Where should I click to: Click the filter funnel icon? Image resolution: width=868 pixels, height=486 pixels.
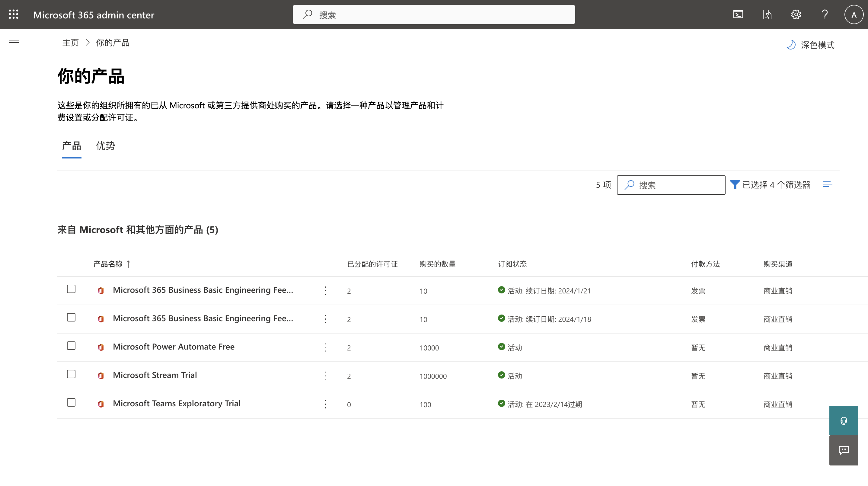[735, 185]
